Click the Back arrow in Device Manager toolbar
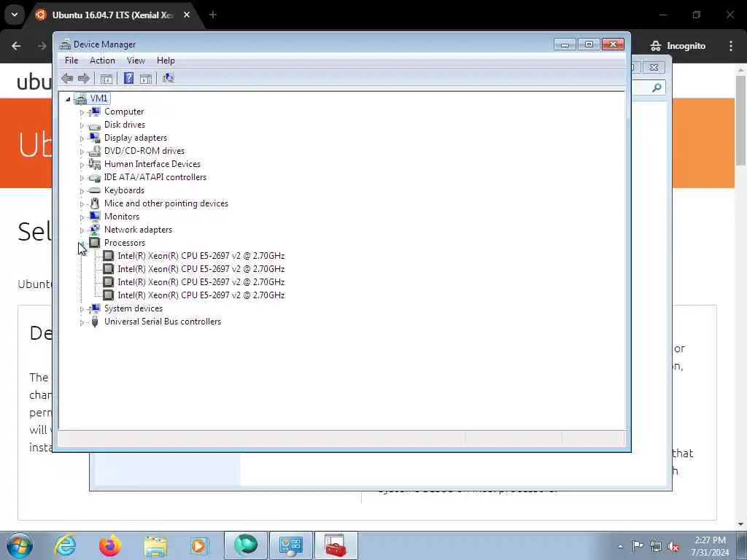Viewport: 747px width, 560px height. [67, 78]
